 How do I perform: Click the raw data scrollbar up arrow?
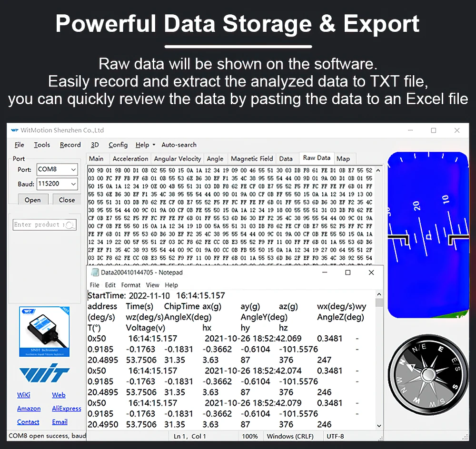tap(378, 170)
